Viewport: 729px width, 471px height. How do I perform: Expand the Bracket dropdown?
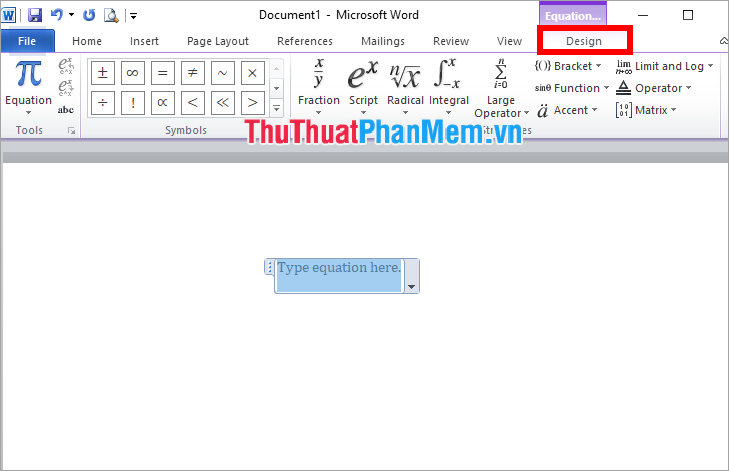(568, 66)
